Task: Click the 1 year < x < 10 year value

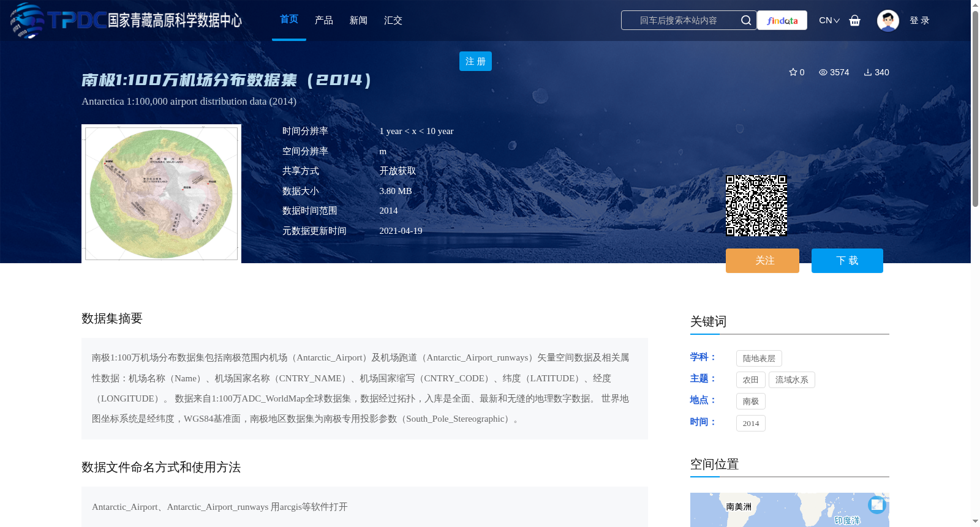Action: pyautogui.click(x=417, y=131)
